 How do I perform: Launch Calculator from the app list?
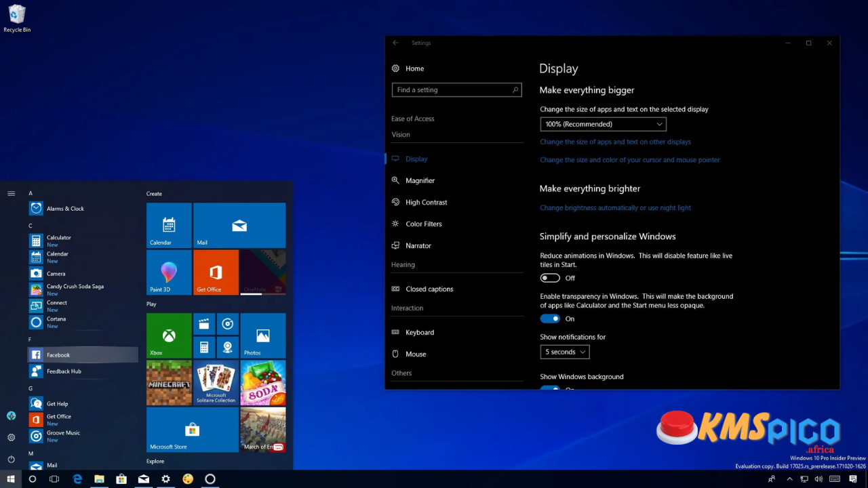pos(83,241)
